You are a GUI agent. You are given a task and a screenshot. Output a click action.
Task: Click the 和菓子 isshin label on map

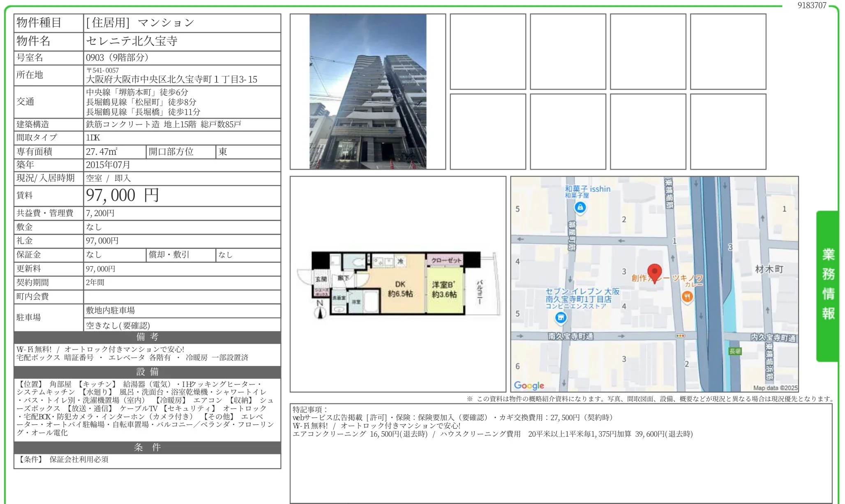(587, 189)
